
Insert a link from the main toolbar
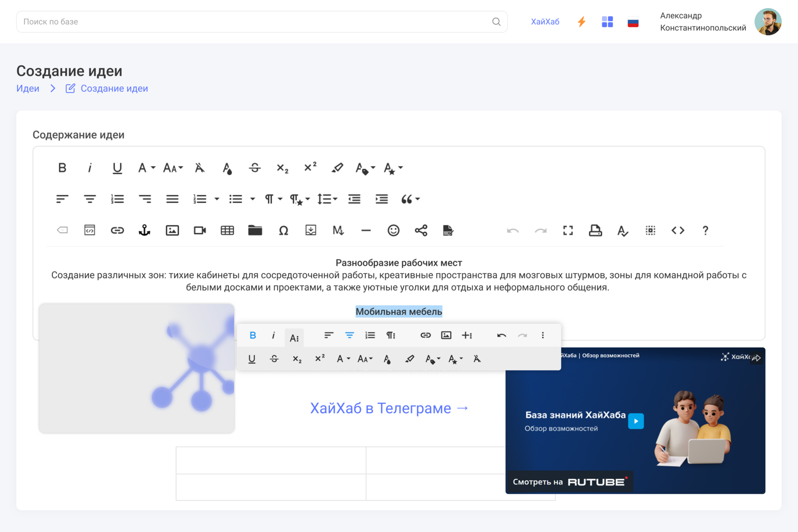pos(117,230)
